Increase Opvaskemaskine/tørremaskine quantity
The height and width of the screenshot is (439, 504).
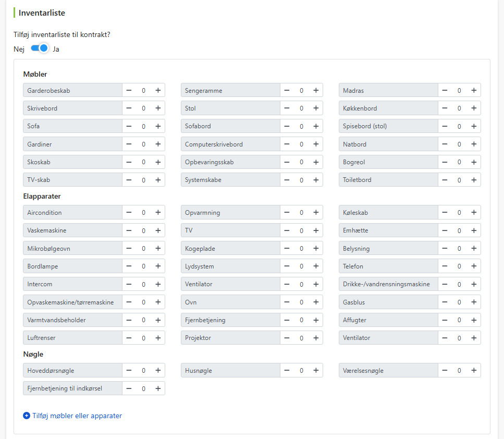(158, 302)
